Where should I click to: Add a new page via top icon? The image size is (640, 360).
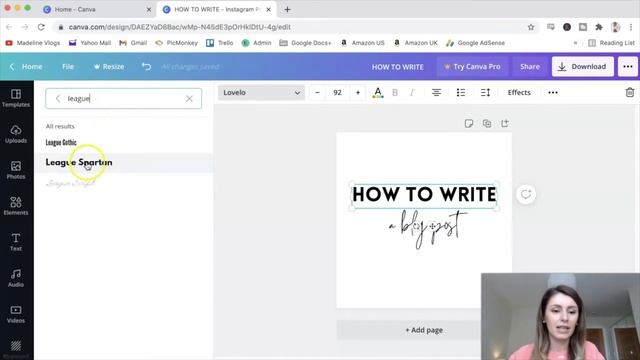click(x=505, y=123)
